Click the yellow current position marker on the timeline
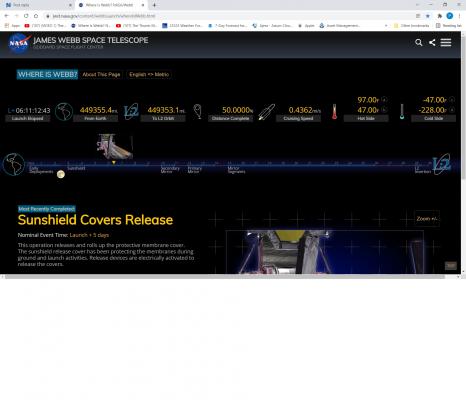Image resolution: width=466 pixels, height=400 pixels. pyautogui.click(x=114, y=162)
